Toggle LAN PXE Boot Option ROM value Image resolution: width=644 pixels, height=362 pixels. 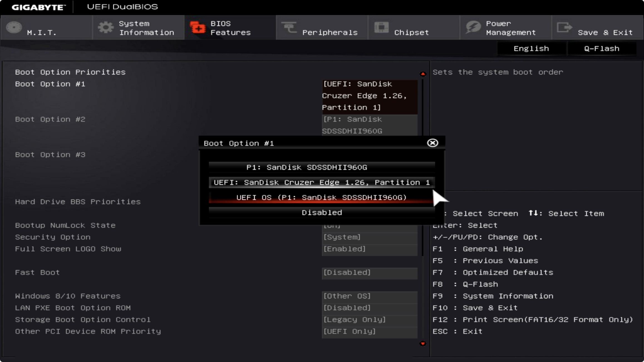point(369,308)
